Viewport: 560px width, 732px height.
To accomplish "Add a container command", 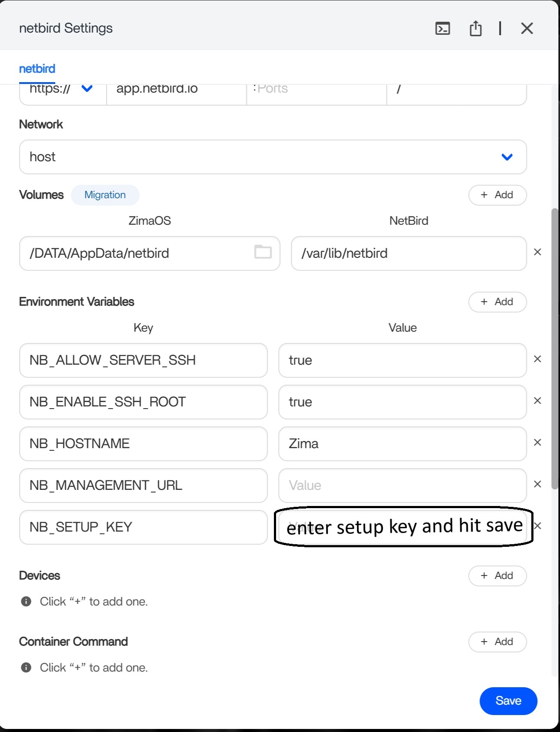I will point(497,642).
